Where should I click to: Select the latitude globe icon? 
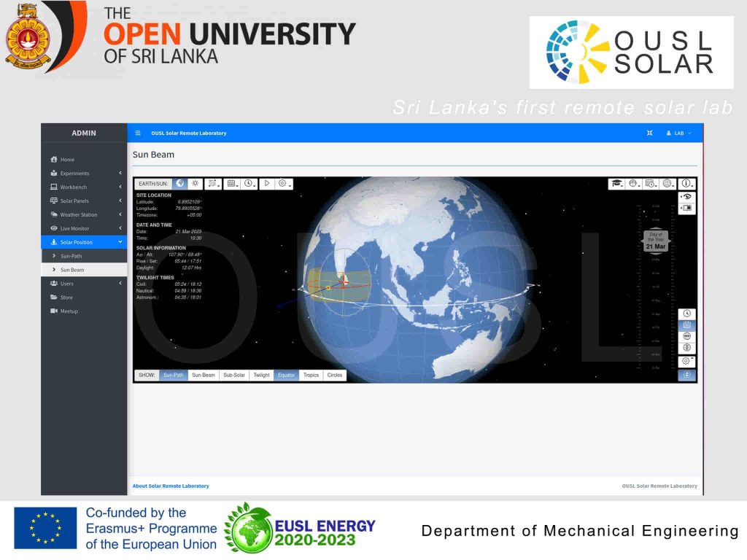coord(686,336)
